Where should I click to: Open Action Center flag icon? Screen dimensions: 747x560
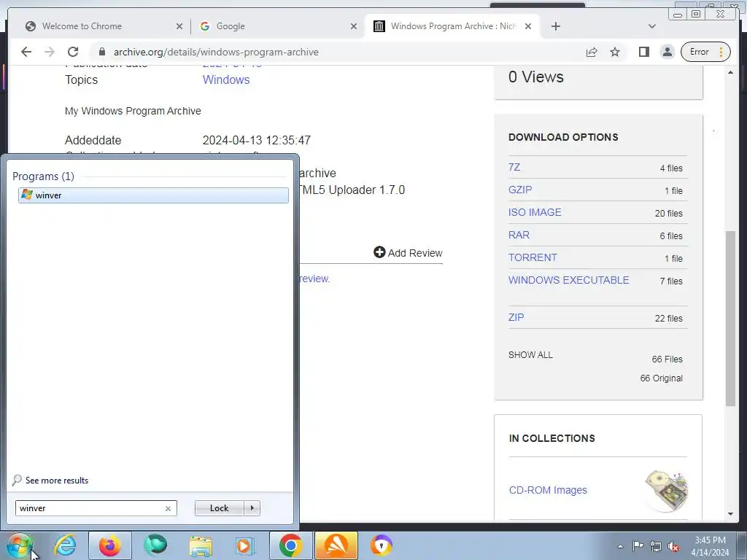(x=638, y=546)
